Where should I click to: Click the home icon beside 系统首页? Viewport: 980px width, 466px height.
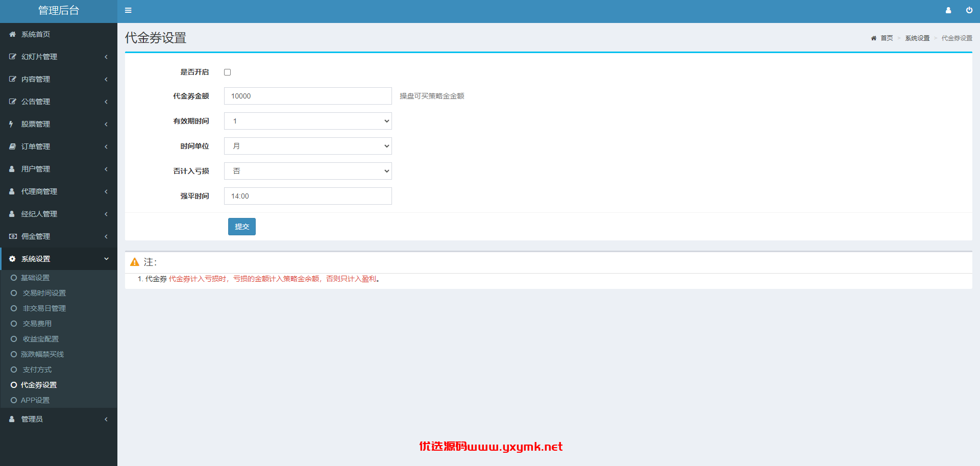click(12, 34)
